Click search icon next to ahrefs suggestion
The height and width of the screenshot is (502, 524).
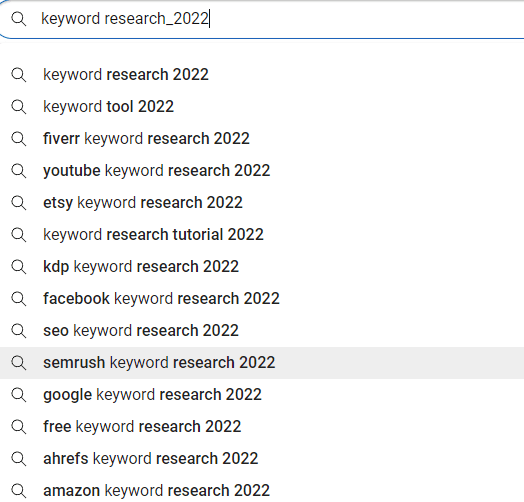tap(18, 459)
